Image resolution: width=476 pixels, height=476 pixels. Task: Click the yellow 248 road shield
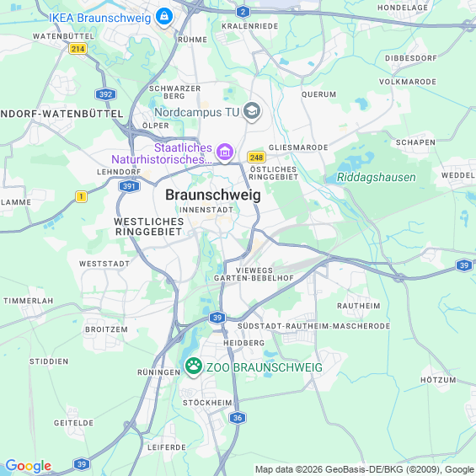pos(256,158)
